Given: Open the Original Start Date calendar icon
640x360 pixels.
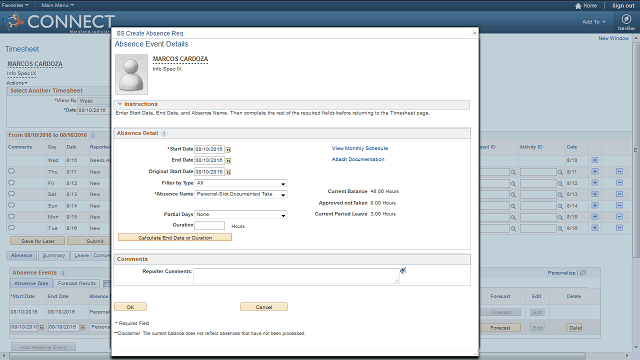Looking at the screenshot, I should pyautogui.click(x=228, y=172).
